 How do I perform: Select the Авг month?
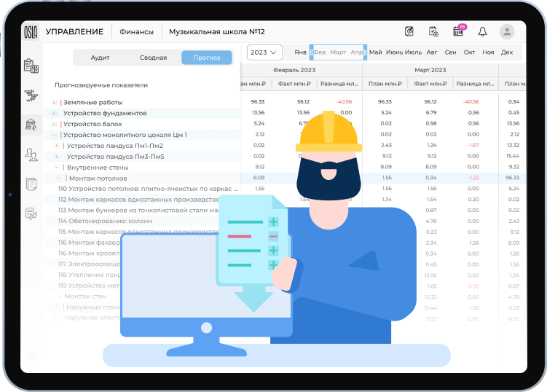[432, 52]
